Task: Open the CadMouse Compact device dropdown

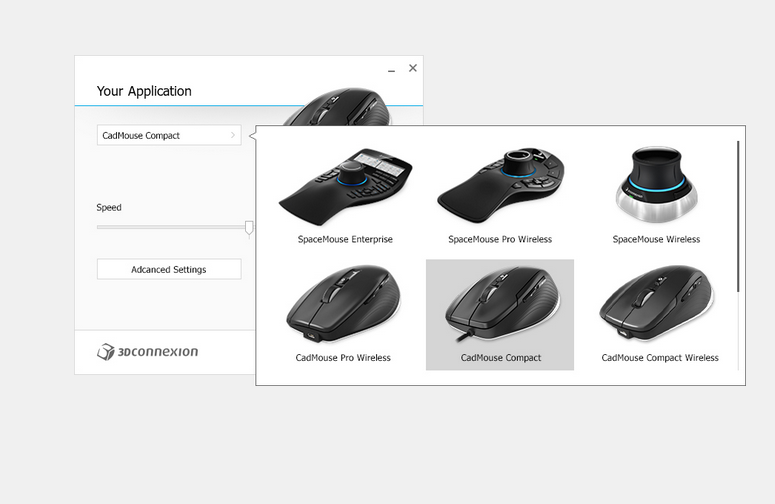Action: (168, 135)
